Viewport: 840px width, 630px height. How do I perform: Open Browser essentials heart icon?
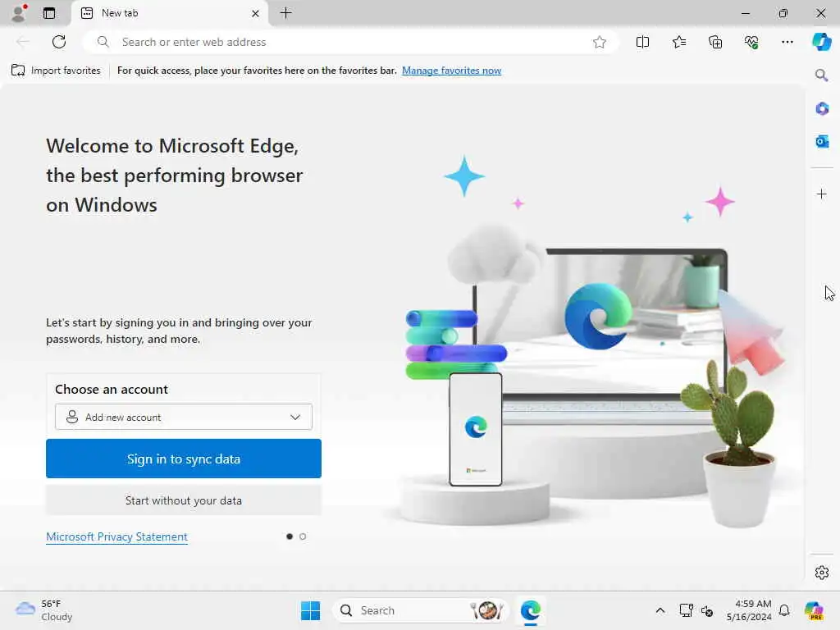[x=751, y=42]
